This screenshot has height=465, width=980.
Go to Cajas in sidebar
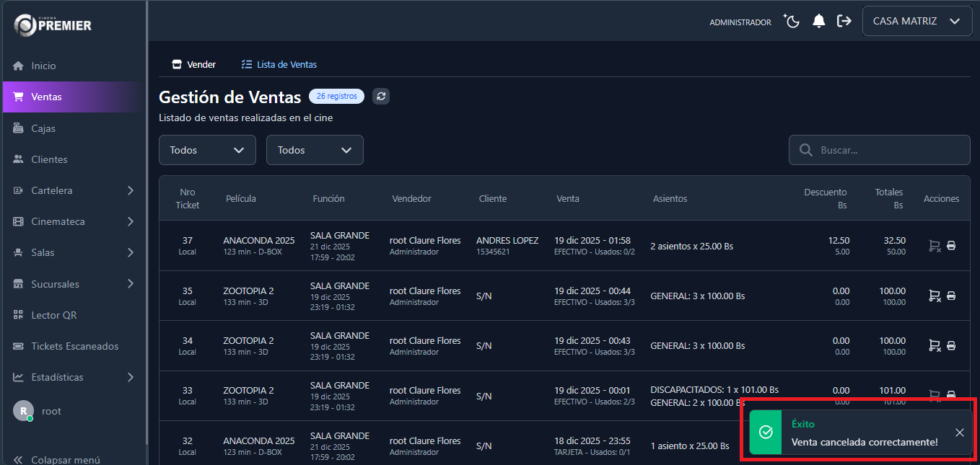tap(43, 128)
